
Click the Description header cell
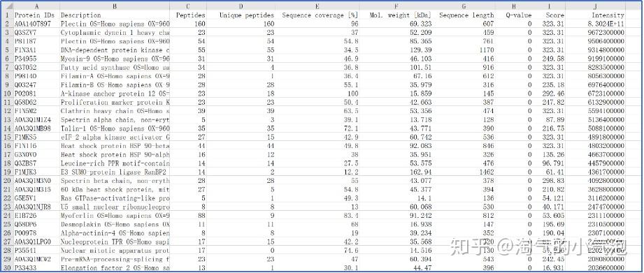[x=115, y=15]
